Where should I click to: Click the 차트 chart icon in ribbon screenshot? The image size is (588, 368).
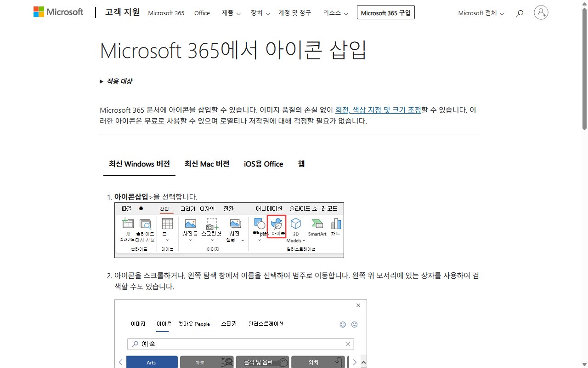[x=336, y=224]
